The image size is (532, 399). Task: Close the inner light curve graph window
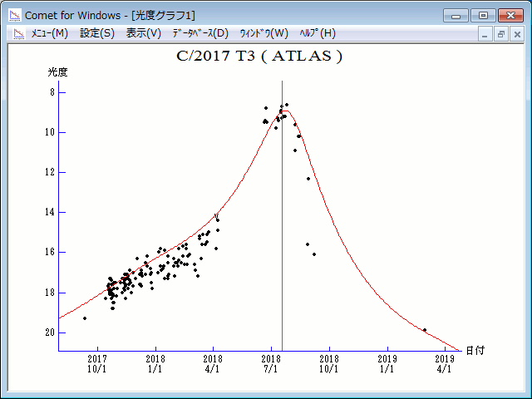[x=517, y=34]
